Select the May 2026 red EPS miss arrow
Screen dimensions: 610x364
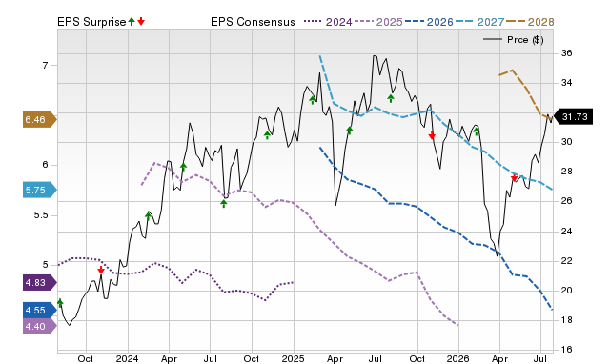click(514, 178)
